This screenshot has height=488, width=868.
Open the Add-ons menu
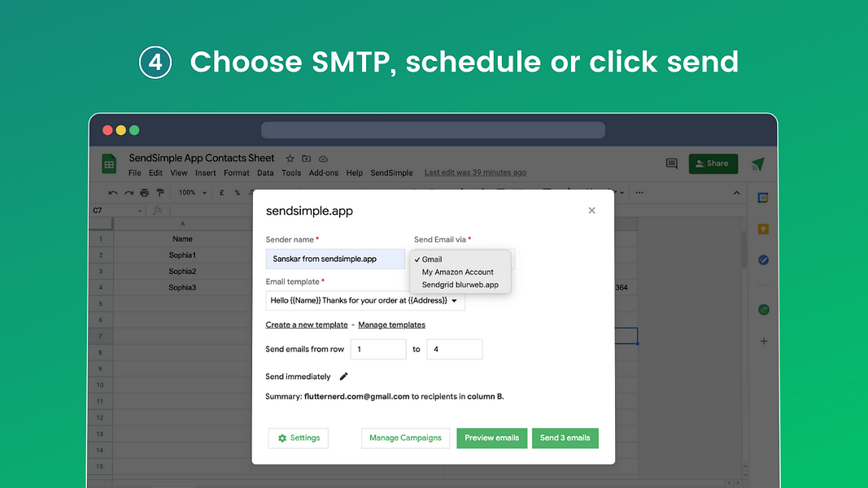pyautogui.click(x=323, y=172)
